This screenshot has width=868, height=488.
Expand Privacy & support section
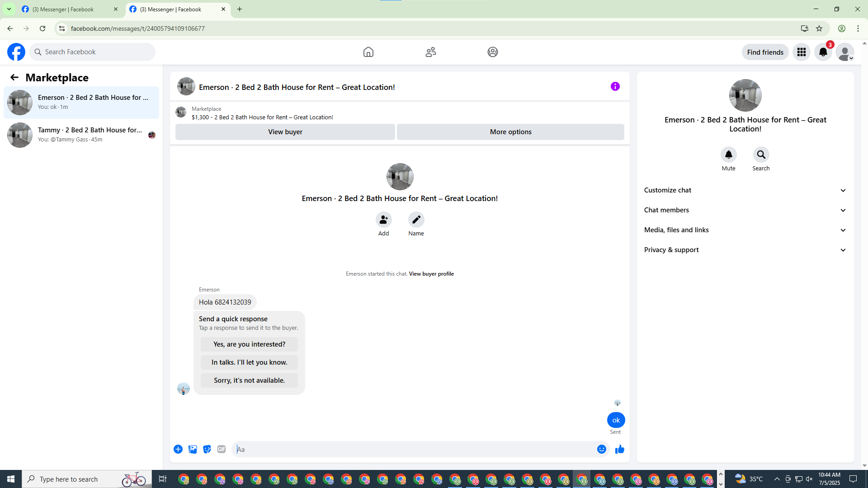(745, 250)
